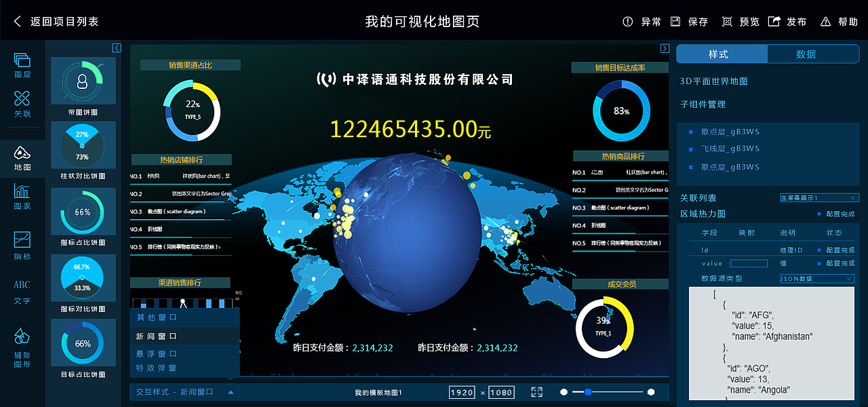The image size is (868, 407).
Task: Open the 文字 ABC text section
Action: (x=22, y=292)
